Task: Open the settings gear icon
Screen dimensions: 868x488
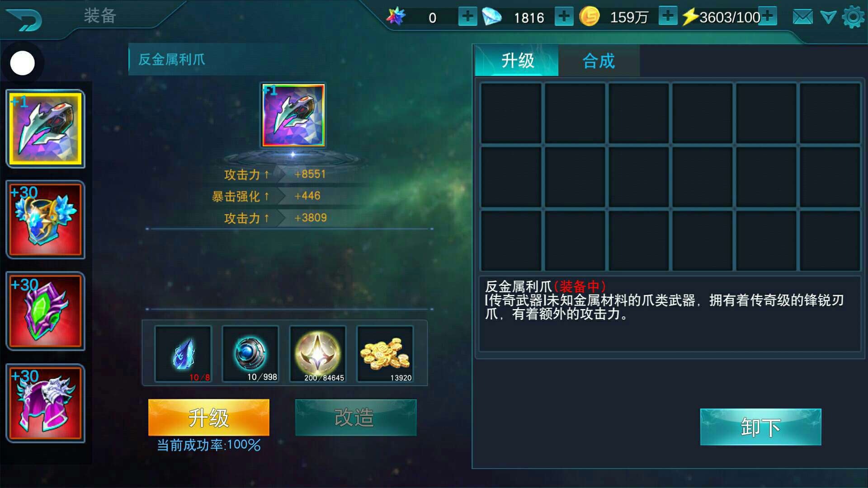Action: [x=853, y=18]
